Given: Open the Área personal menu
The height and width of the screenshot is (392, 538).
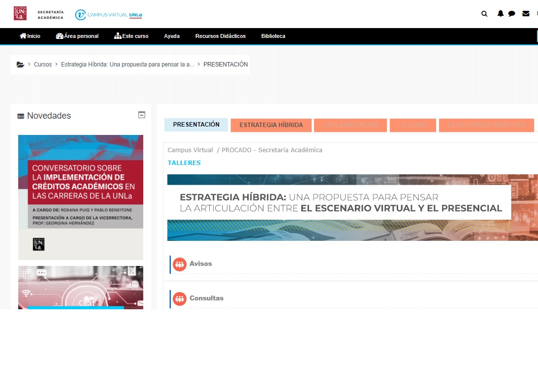Looking at the screenshot, I should coord(77,36).
